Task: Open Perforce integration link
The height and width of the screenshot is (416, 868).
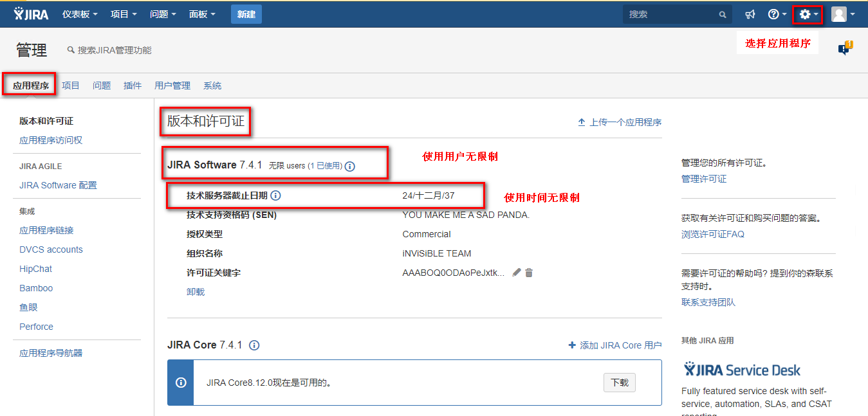Action: point(36,327)
